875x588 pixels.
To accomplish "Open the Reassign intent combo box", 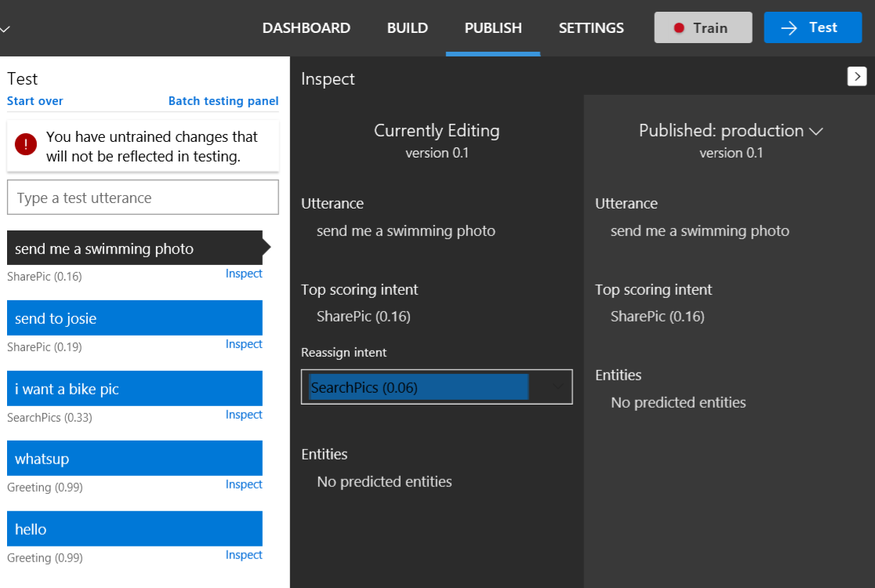I will tap(437, 387).
